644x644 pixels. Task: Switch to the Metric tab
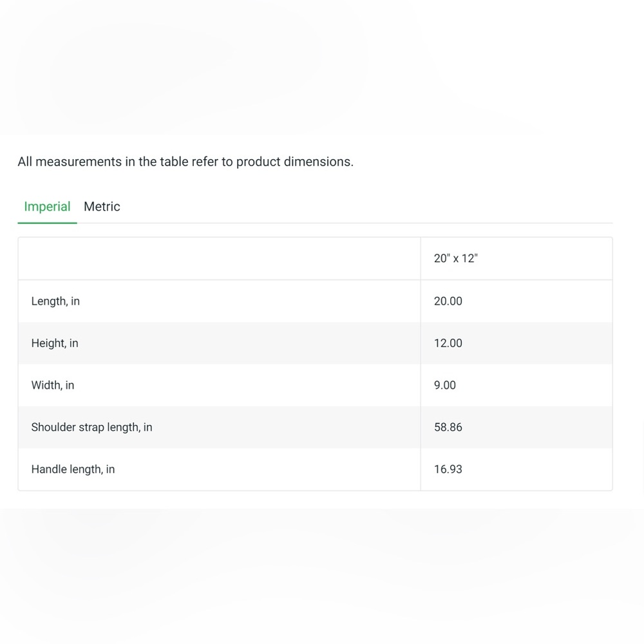[102, 206]
